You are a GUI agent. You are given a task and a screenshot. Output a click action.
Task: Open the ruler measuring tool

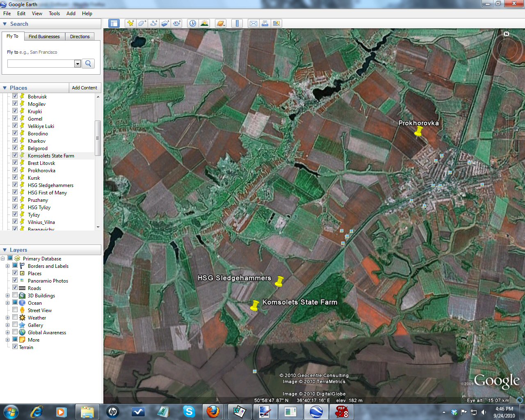pos(237,23)
